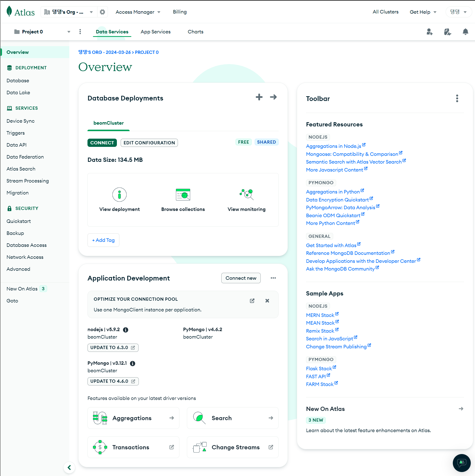Click the CONNECT button

coord(102,143)
